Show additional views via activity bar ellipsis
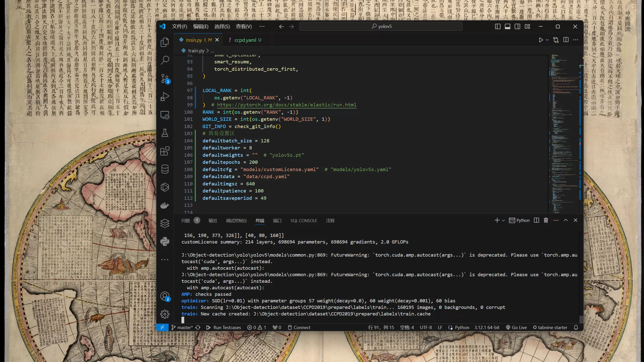The height and width of the screenshot is (362, 644). [x=165, y=259]
